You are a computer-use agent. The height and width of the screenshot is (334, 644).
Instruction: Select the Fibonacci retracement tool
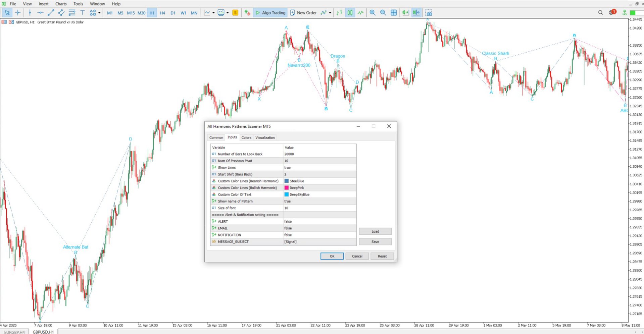(72, 13)
